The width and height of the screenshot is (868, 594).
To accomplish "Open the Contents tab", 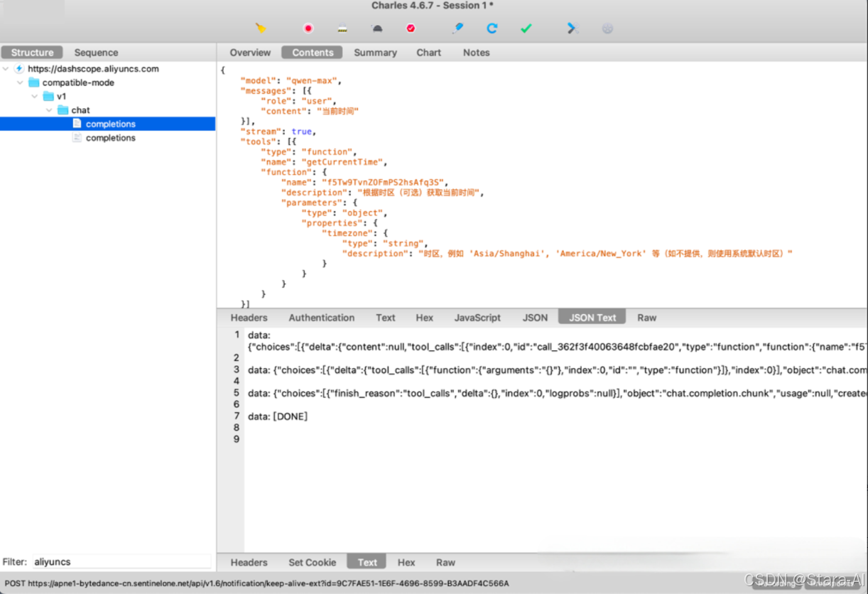I will click(x=313, y=53).
